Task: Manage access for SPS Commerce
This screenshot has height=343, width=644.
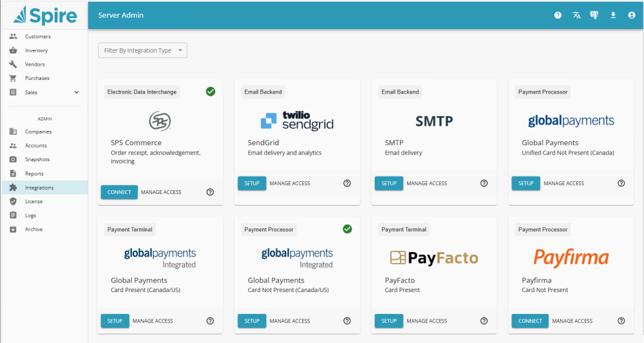Action: [x=161, y=192]
